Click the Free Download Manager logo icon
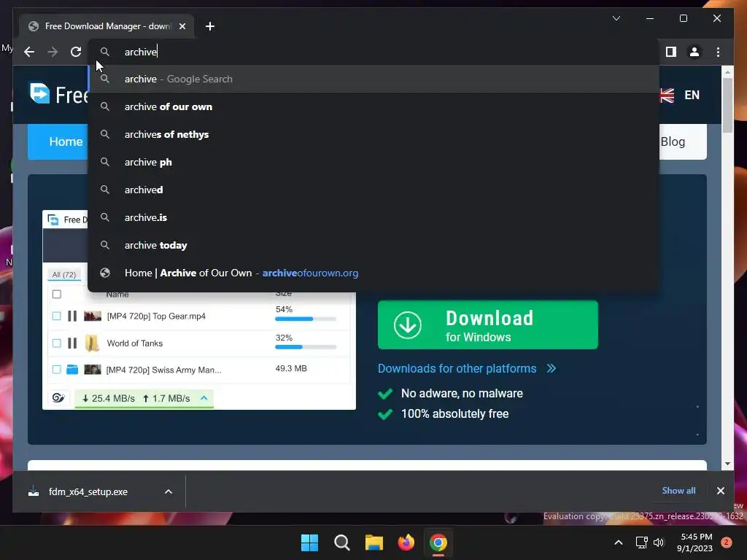This screenshot has height=560, width=747. 39,93
